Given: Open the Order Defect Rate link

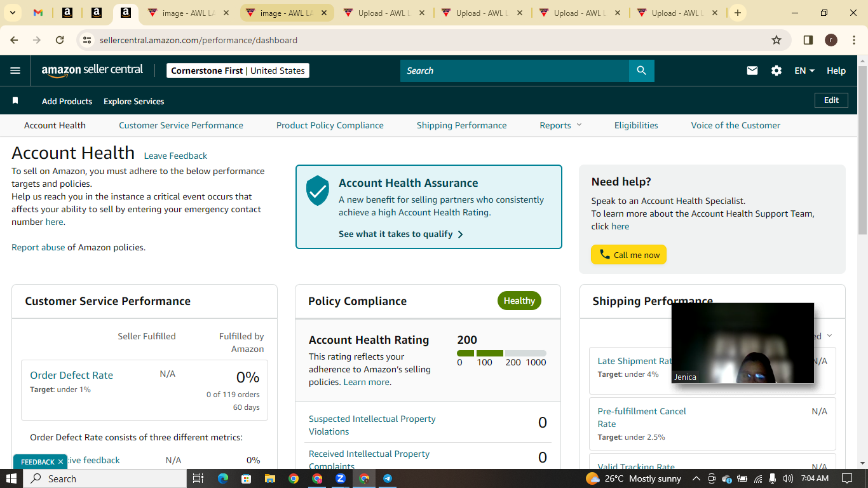Looking at the screenshot, I should pos(71,375).
